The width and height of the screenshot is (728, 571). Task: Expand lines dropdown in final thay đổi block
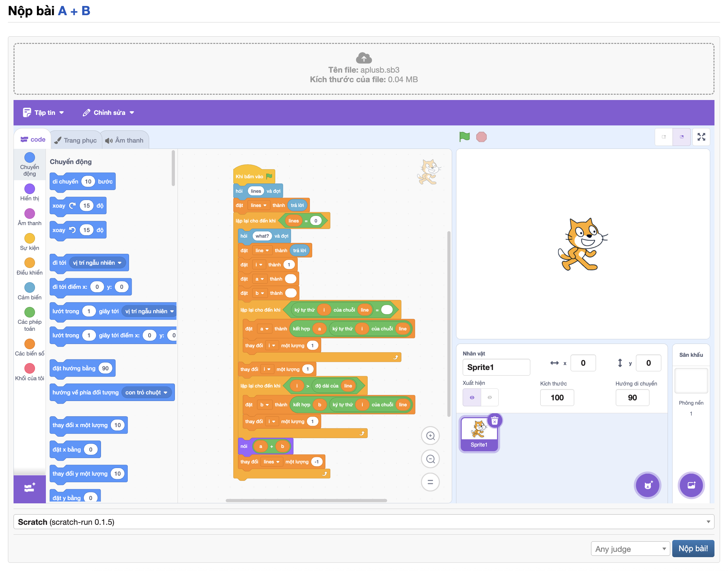271,462
